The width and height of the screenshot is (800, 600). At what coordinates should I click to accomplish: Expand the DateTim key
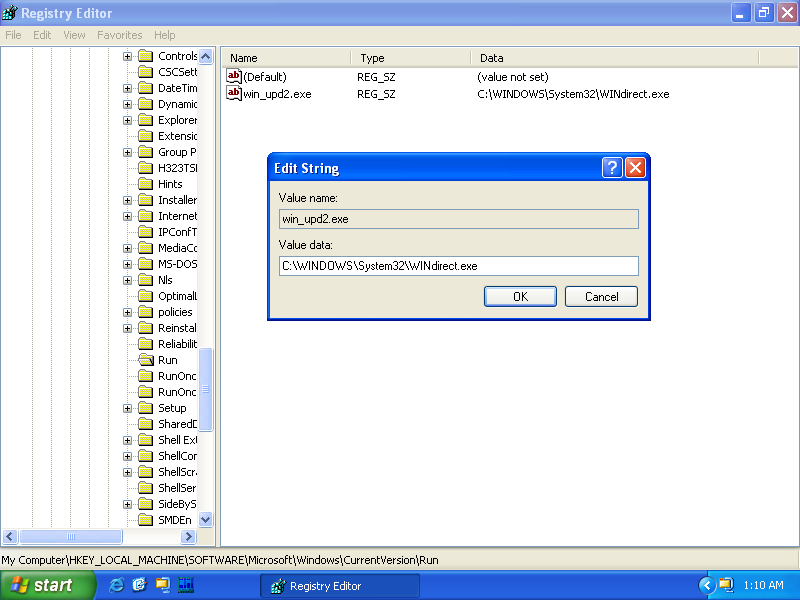128,88
